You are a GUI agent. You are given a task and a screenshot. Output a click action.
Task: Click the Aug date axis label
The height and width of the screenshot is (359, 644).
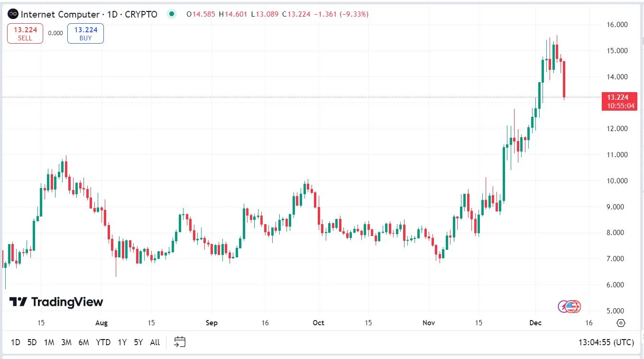click(101, 323)
